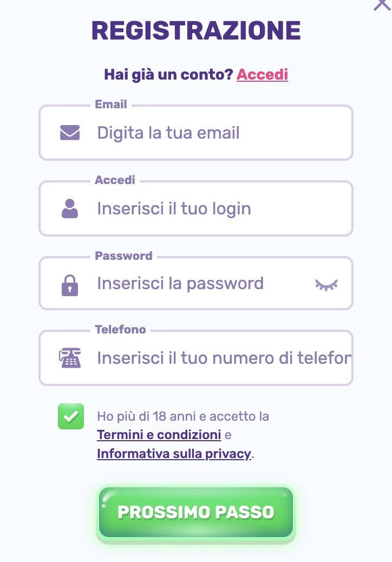The image size is (392, 562).
Task: Click the "Email" field label
Action: [110, 104]
